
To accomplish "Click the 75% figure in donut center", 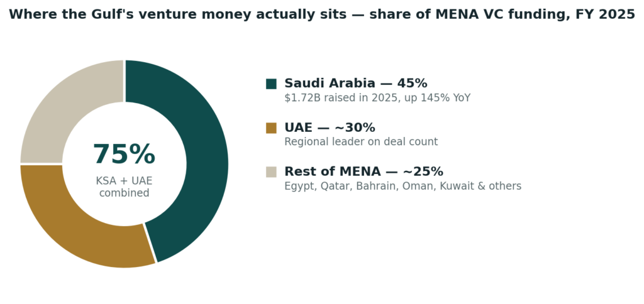I will click(x=124, y=155).
